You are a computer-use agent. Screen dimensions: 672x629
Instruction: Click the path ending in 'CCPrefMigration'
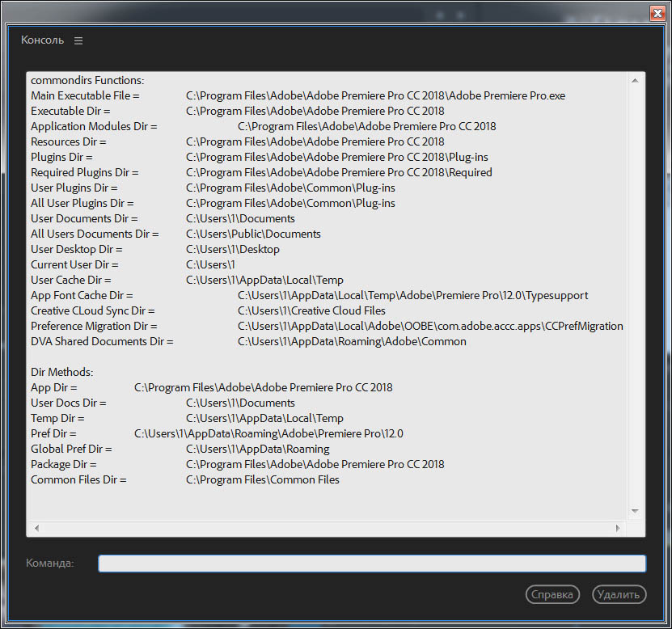431,327
